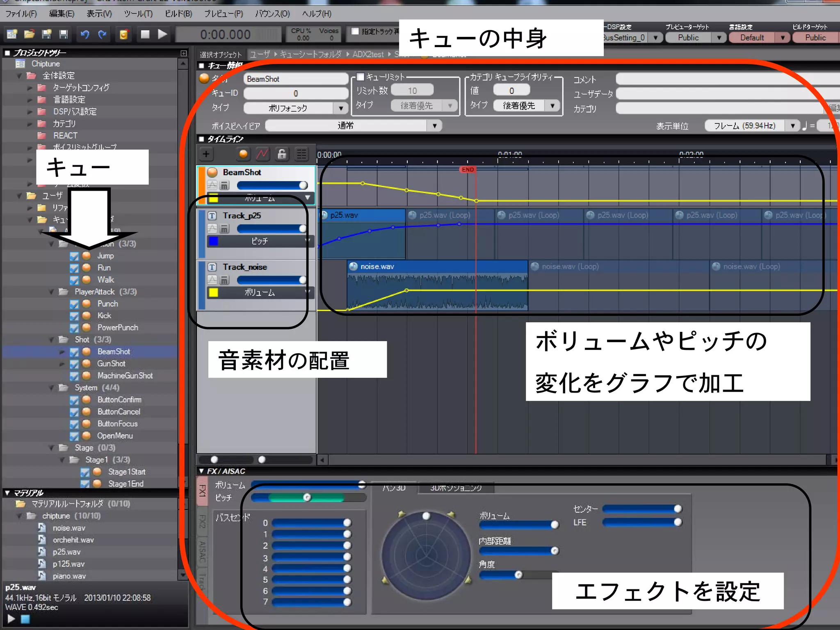Open the ツール(T) menu
The height and width of the screenshot is (630, 840).
pyautogui.click(x=138, y=14)
